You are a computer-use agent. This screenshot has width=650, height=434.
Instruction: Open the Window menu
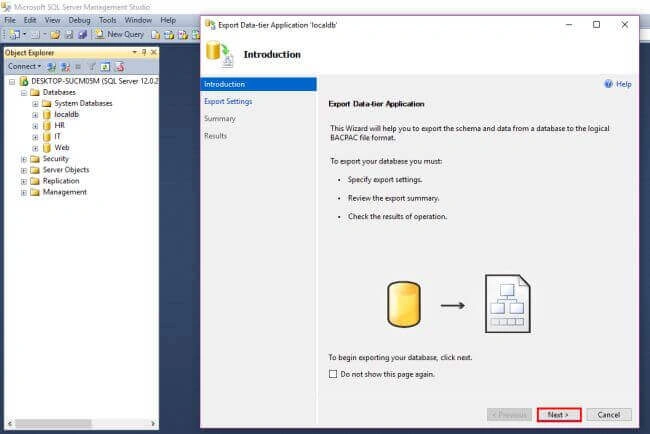coord(138,20)
